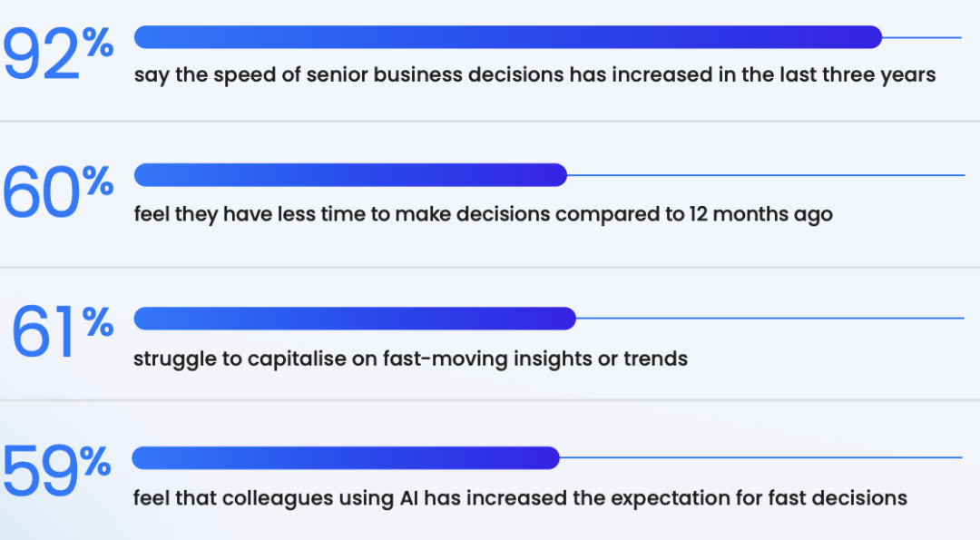Click the unfilled track after 59% bar
The width and height of the screenshot is (980, 540).
(x=760, y=457)
